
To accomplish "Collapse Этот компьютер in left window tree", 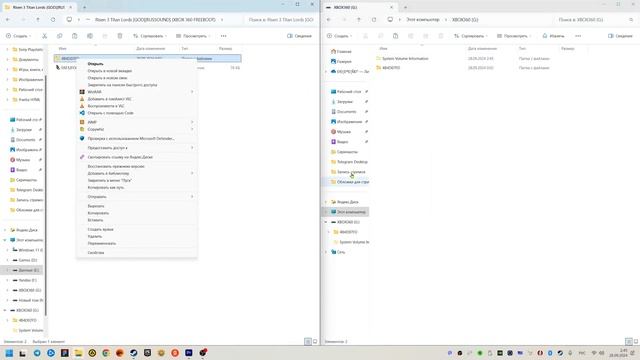I will point(5,240).
